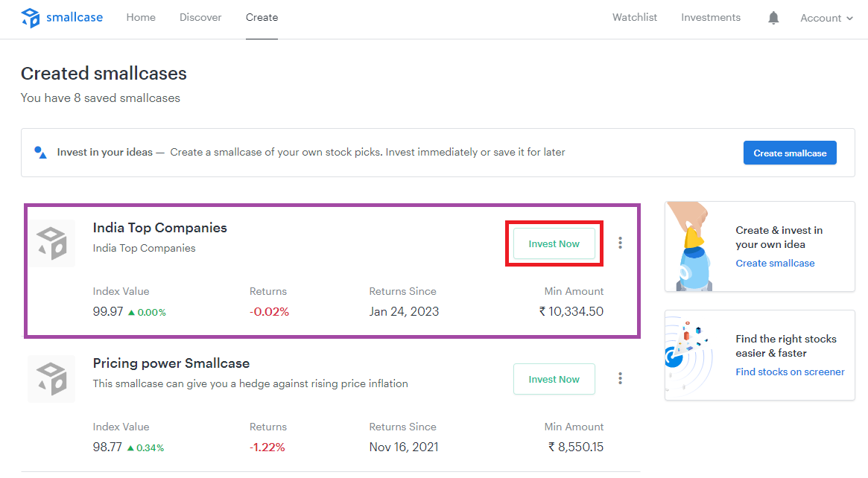Open the Watchlist page
Viewport: 868px width, 478px height.
635,18
